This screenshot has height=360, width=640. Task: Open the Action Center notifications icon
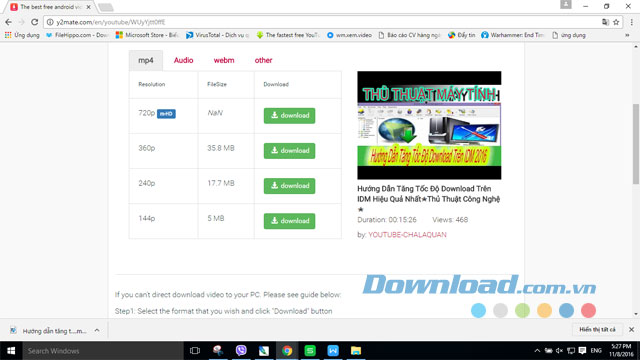[582, 351]
